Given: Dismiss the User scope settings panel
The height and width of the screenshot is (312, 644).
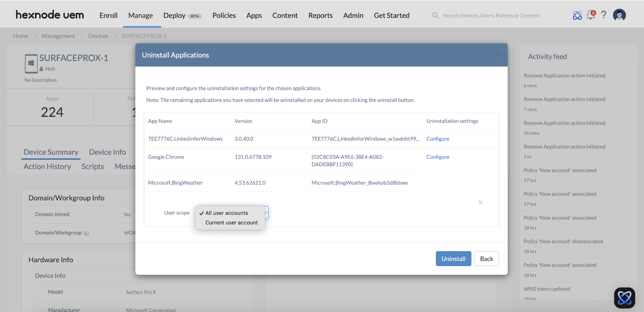Looking at the screenshot, I should click(480, 202).
